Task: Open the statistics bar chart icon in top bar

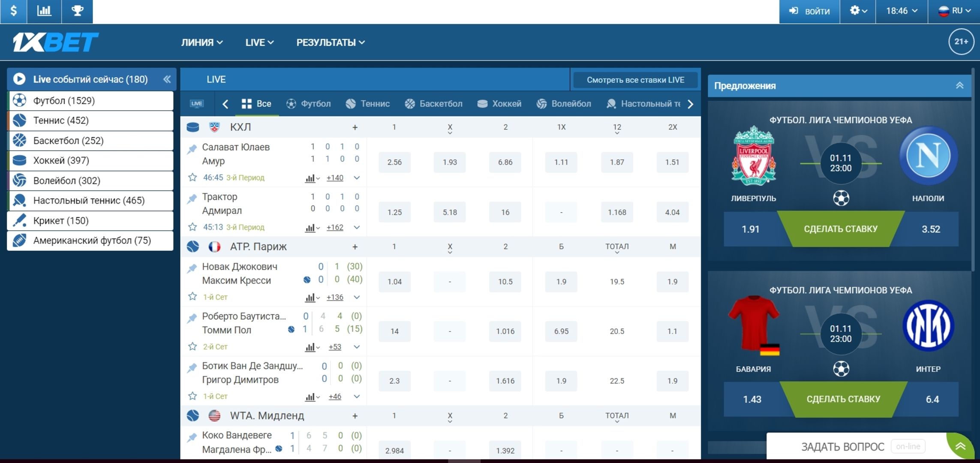Action: pyautogui.click(x=44, y=11)
